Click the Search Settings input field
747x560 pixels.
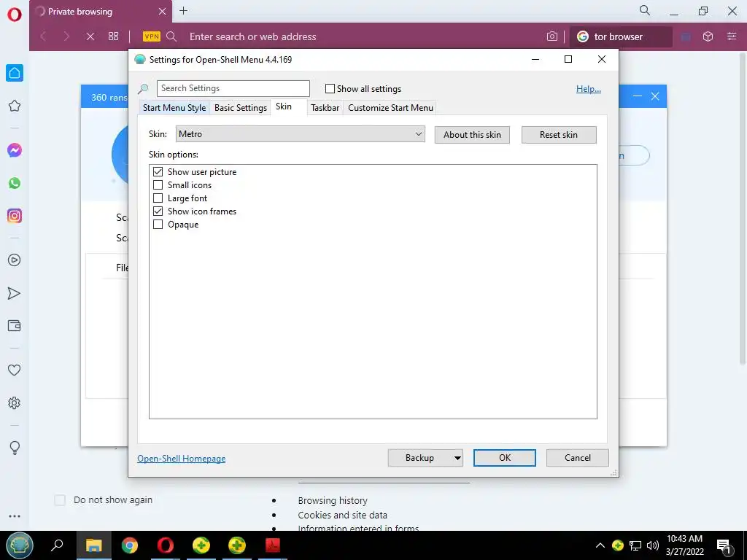pos(233,88)
